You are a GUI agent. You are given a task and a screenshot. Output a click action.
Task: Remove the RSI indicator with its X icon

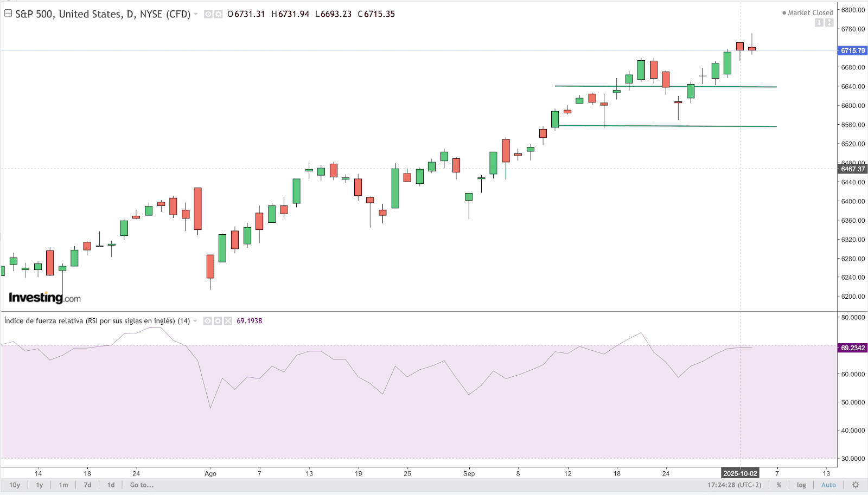tap(227, 320)
